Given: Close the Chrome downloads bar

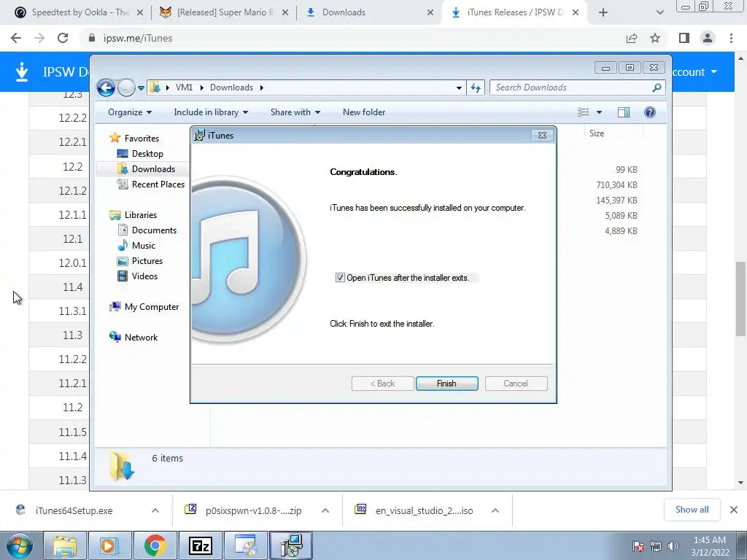Looking at the screenshot, I should click(x=734, y=510).
